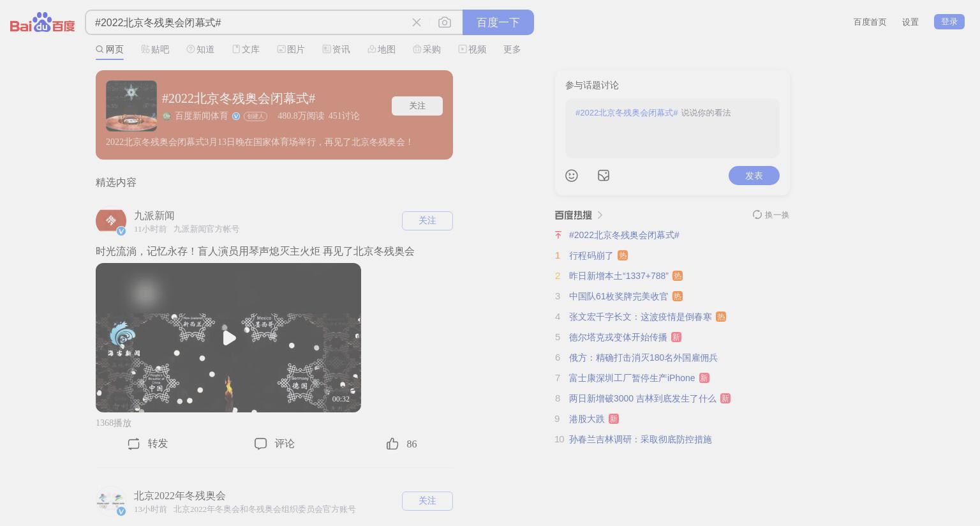980x526 pixels.
Task: Click the 发表 publish button
Action: (x=754, y=176)
